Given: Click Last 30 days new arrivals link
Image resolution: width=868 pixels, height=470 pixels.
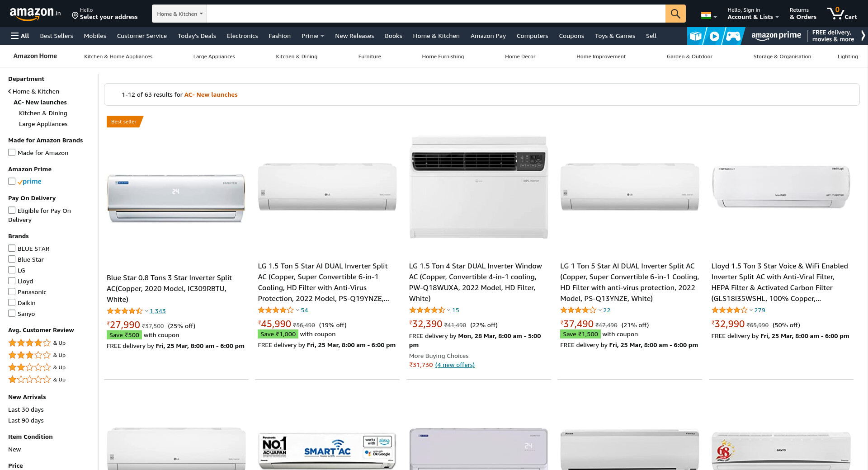Looking at the screenshot, I should [26, 409].
